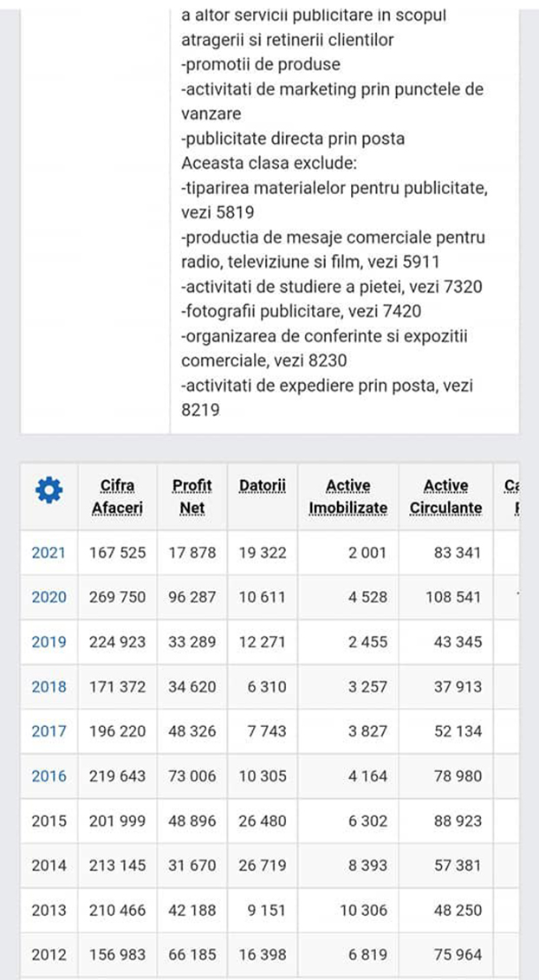Click Active Circulante column header

(445, 496)
